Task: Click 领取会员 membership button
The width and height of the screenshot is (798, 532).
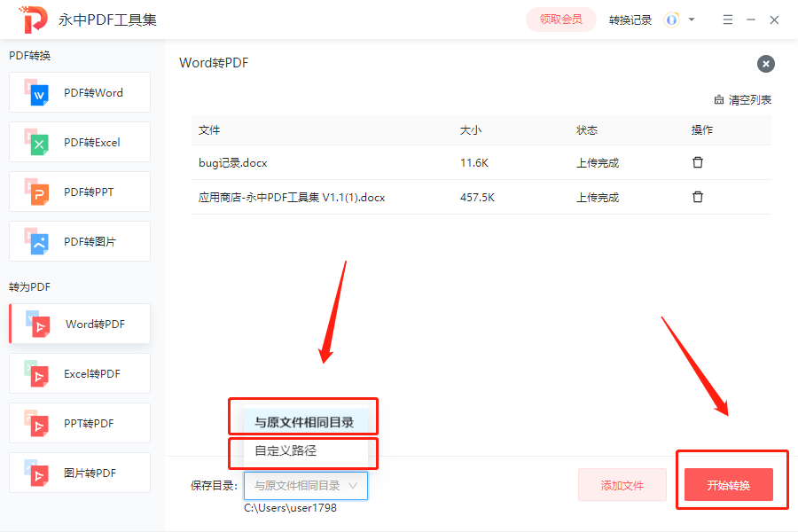Action: click(x=560, y=20)
